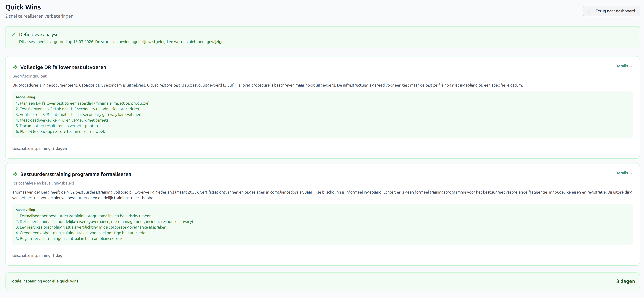Click the lightning icon next to the Bestuurderstraining title
The height and width of the screenshot is (298, 644).
(15, 174)
